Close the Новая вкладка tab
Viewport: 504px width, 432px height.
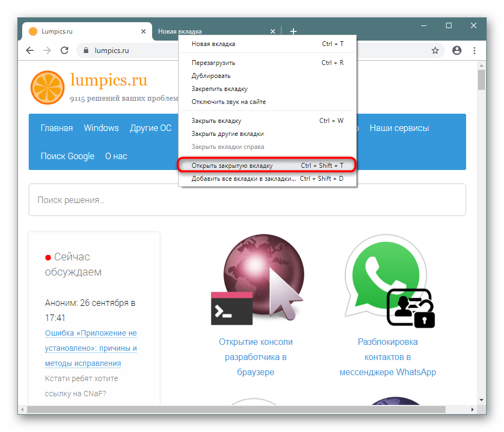click(x=273, y=31)
